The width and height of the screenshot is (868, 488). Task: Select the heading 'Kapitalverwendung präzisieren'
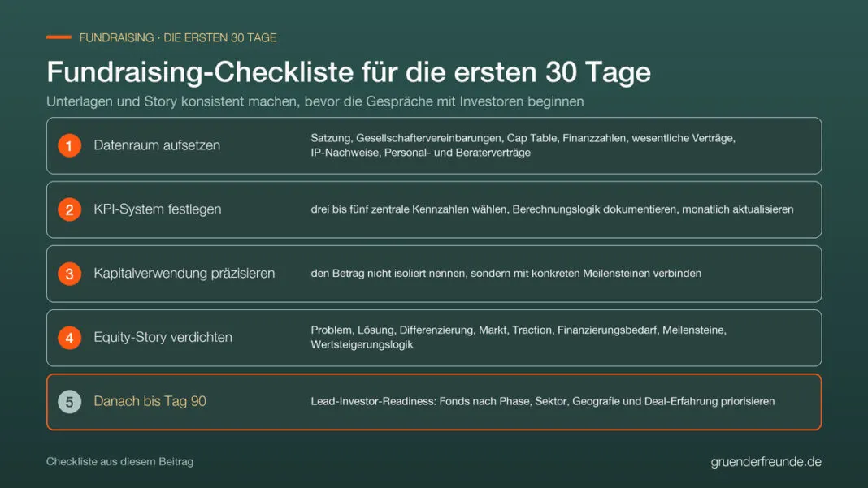click(184, 274)
